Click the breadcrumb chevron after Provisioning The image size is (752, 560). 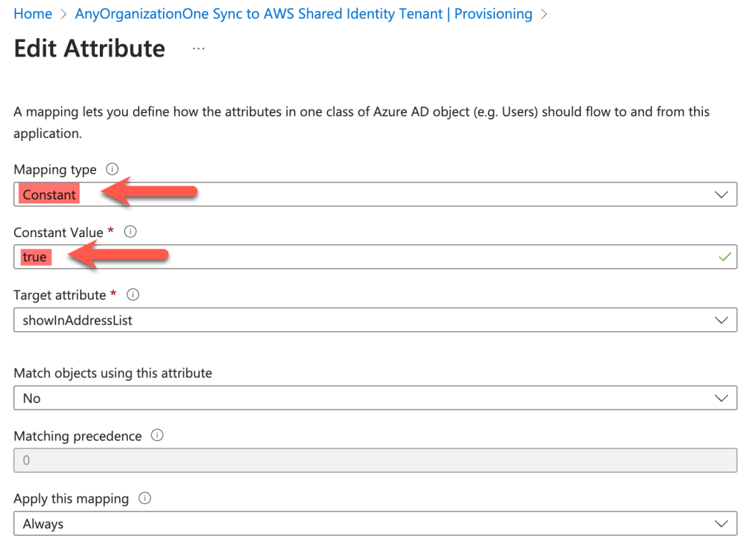coord(543,13)
